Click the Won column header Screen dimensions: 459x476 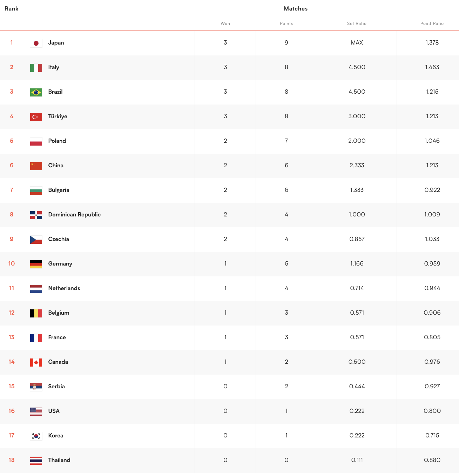pos(225,24)
